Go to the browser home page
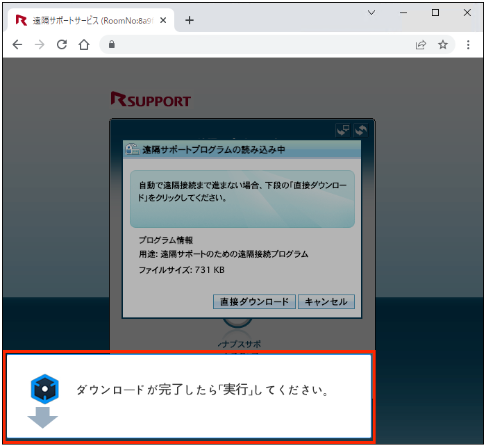This screenshot has width=486, height=448. (84, 44)
